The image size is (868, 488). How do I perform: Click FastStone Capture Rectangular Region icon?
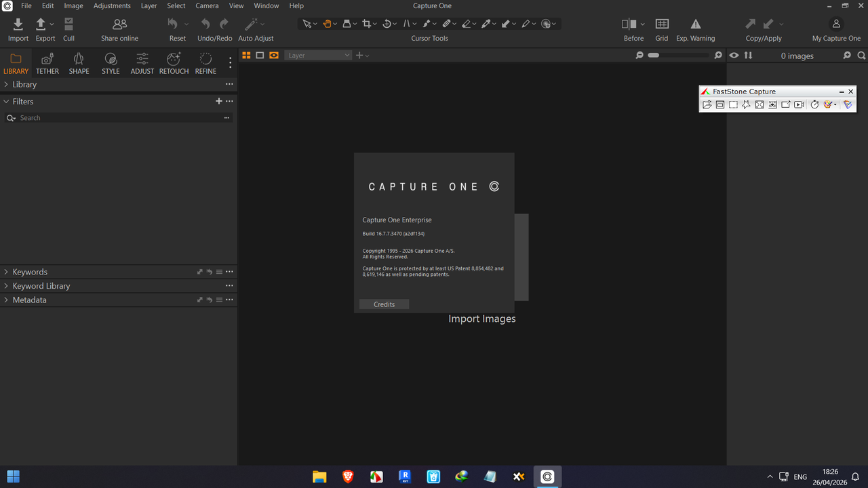tap(733, 104)
